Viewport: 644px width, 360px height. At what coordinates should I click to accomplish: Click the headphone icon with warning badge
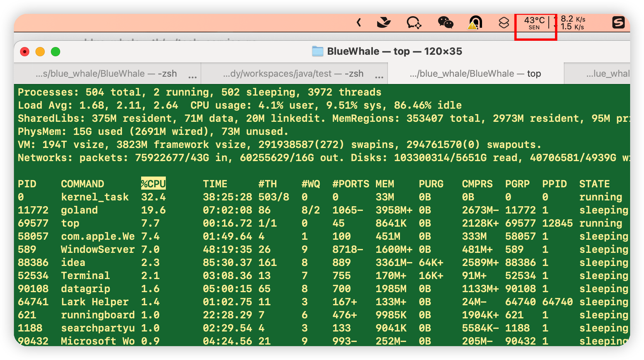coord(475,23)
